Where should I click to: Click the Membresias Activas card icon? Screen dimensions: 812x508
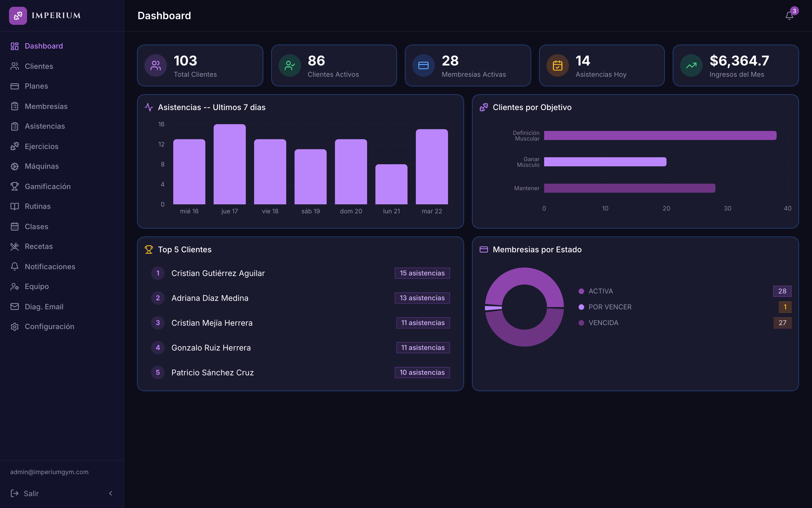coord(423,65)
